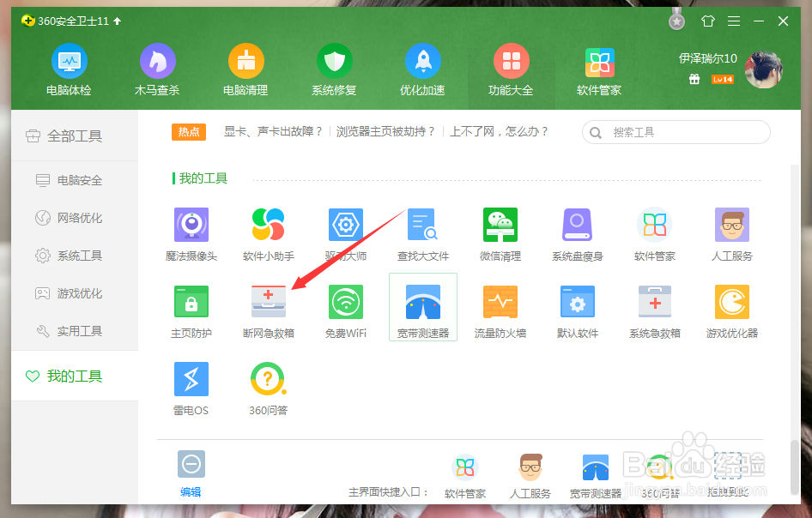Click the 搜索工具 search field
Screen dimensions: 812x518
click(676, 132)
